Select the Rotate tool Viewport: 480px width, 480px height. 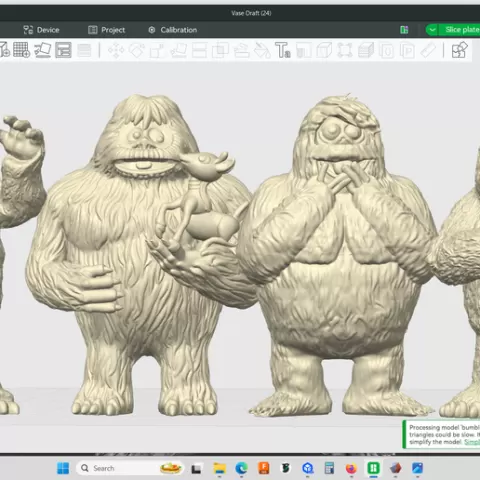(137, 51)
